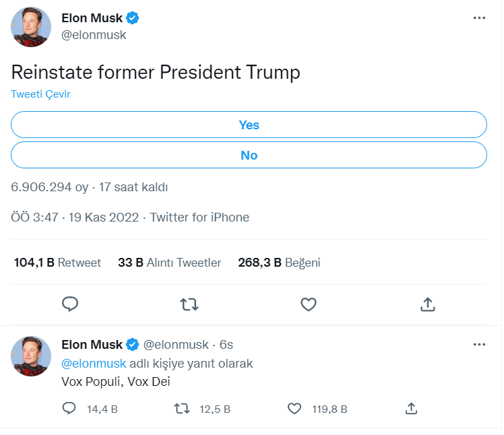504x435 pixels.
Task: Click the retweet icon under main tweet
Action: (x=190, y=304)
